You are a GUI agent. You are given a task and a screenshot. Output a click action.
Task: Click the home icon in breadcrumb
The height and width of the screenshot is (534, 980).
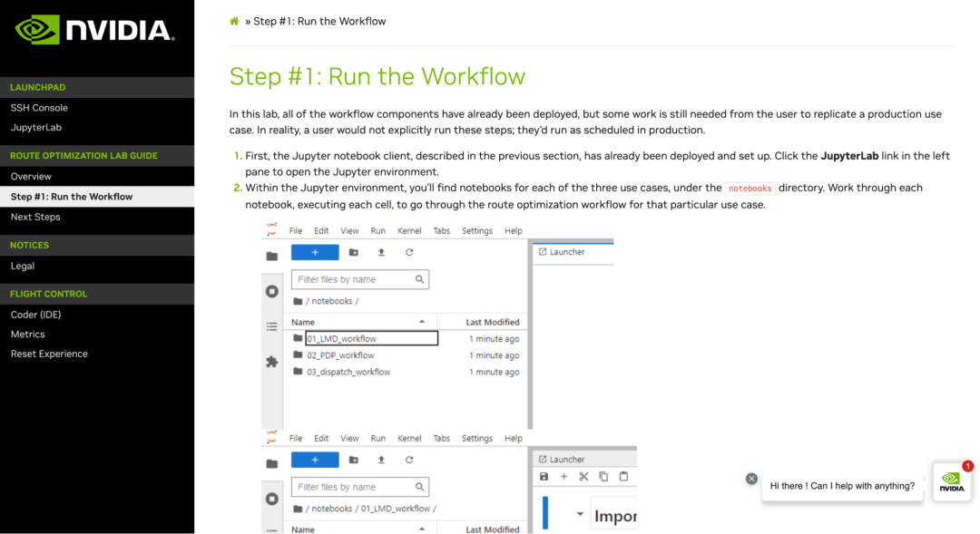click(234, 22)
